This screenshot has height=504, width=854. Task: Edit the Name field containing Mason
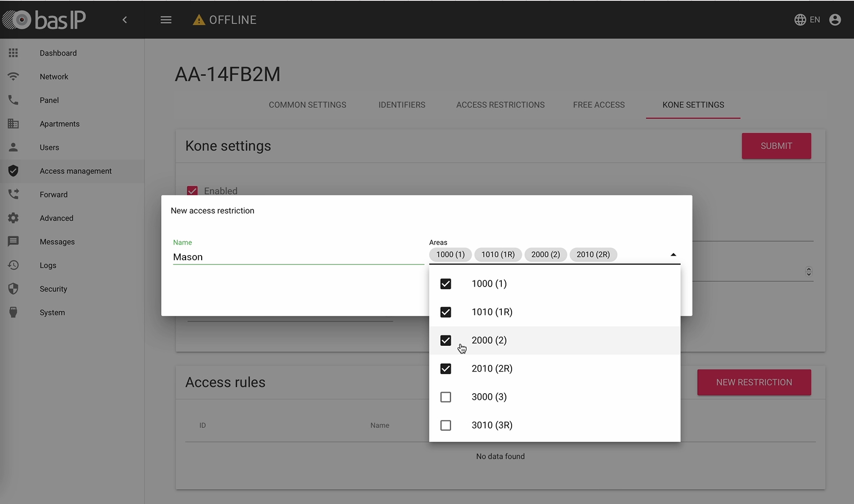point(298,257)
